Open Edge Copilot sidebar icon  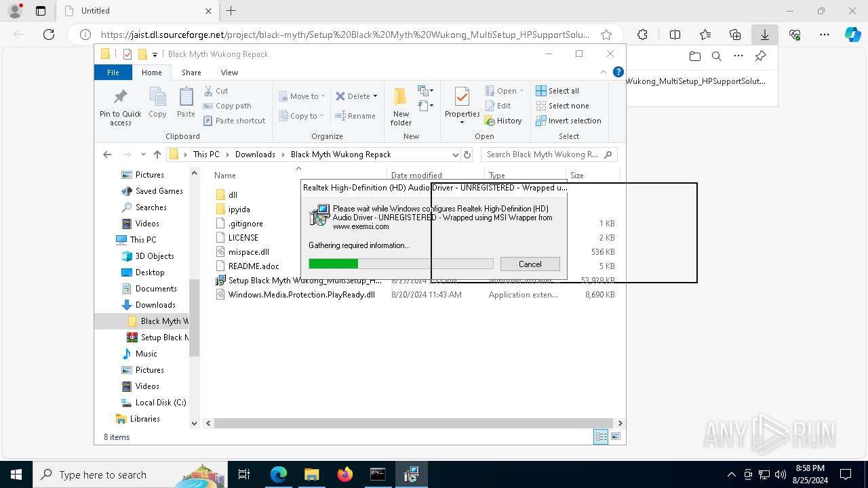(852, 35)
